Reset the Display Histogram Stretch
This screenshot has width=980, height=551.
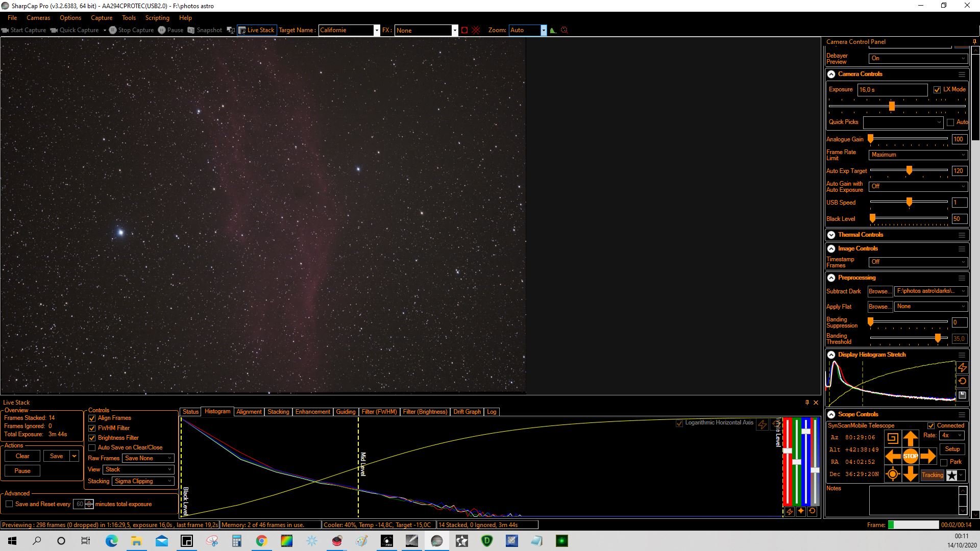pyautogui.click(x=962, y=381)
